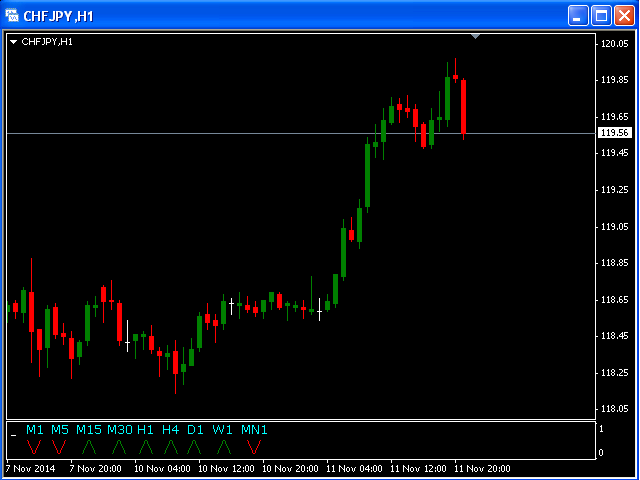The height and width of the screenshot is (480, 640).
Task: Click the 120.05 price scale value
Action: click(613, 44)
